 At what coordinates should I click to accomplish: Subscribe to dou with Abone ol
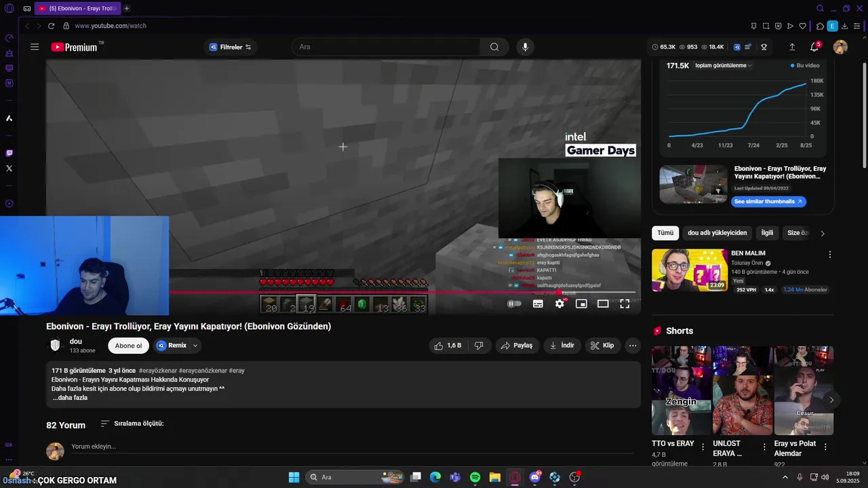coord(128,346)
